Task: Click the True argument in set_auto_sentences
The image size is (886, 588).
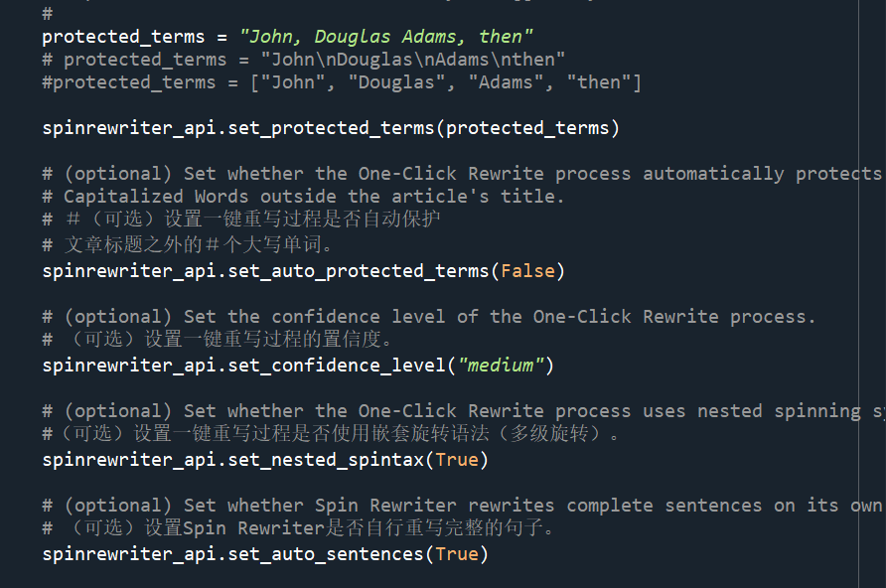Action: click(457, 553)
